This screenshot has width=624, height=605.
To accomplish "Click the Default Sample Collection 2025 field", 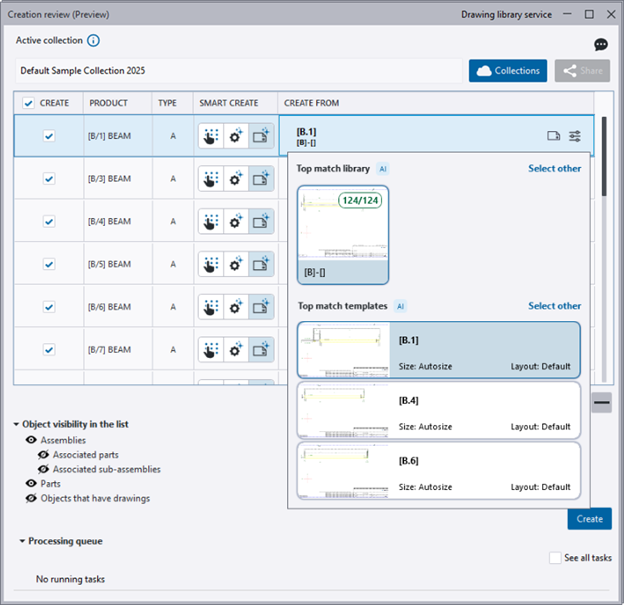I will (x=239, y=71).
